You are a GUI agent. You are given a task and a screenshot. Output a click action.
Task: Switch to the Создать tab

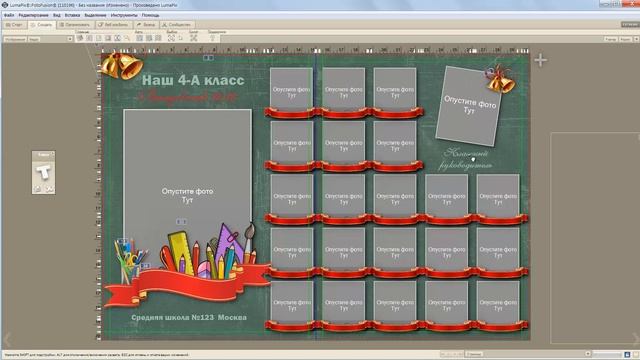(x=41, y=25)
